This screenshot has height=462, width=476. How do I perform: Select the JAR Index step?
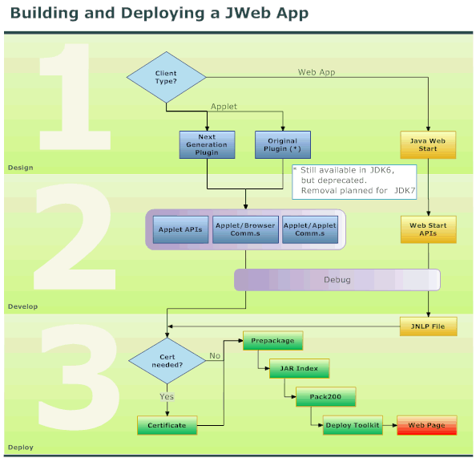300,369
